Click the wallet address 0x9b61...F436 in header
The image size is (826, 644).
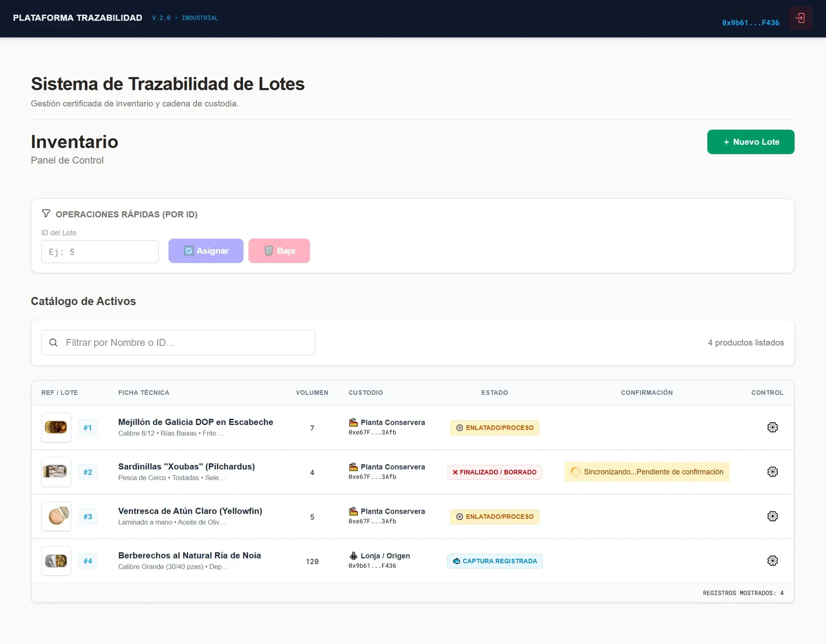pos(750,23)
